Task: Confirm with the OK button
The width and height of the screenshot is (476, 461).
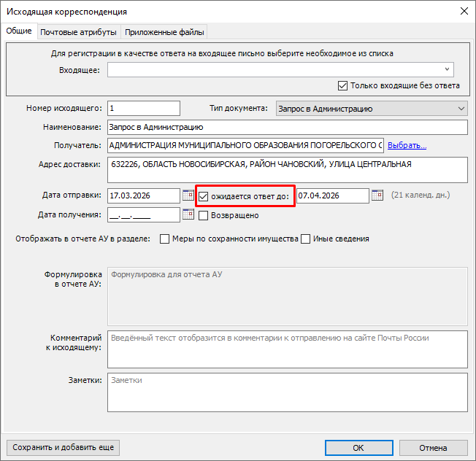Action: (x=358, y=448)
